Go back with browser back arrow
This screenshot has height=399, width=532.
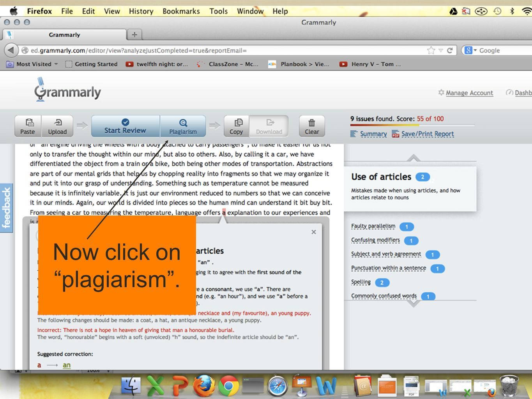(x=11, y=50)
